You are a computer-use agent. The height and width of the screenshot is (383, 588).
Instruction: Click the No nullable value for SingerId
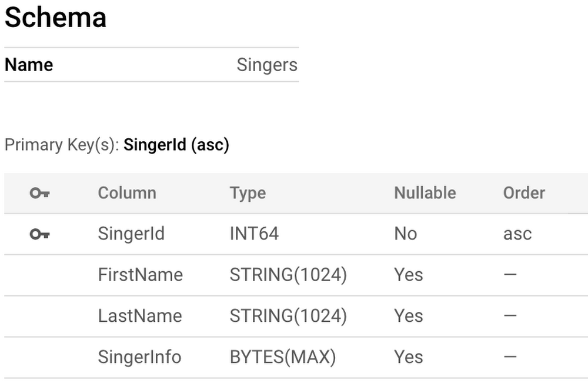(x=405, y=234)
